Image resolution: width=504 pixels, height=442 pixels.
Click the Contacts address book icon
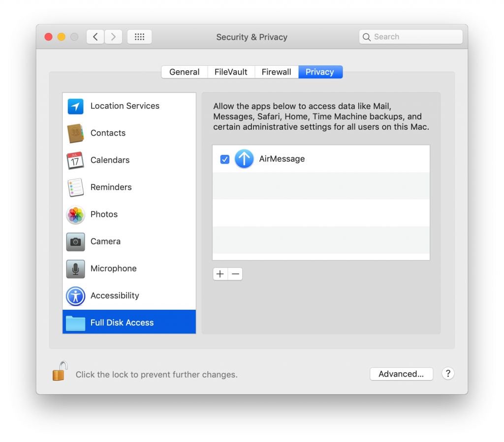click(x=75, y=133)
